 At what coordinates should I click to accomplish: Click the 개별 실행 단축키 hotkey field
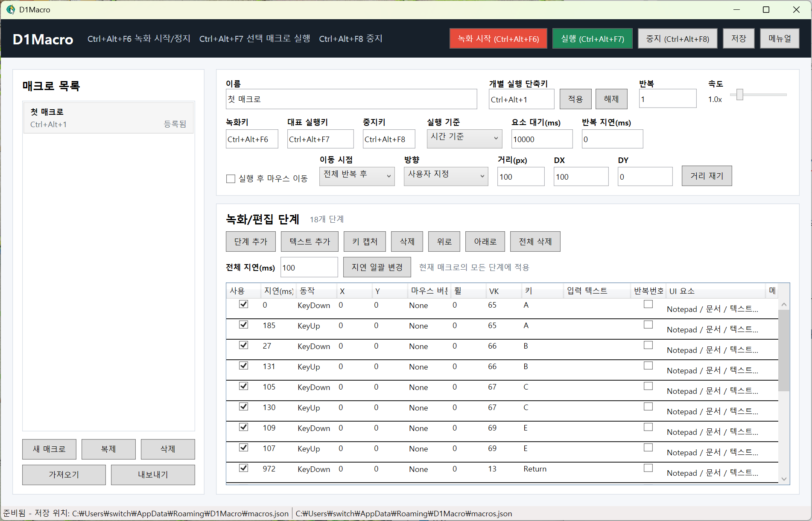(521, 99)
